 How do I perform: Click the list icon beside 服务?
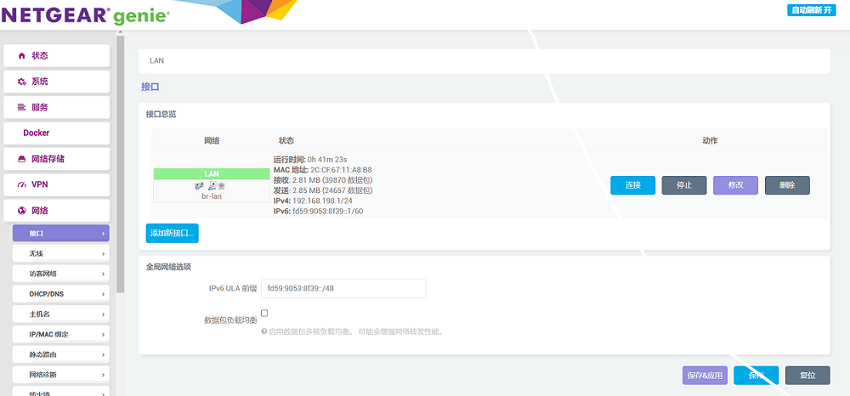tap(22, 107)
